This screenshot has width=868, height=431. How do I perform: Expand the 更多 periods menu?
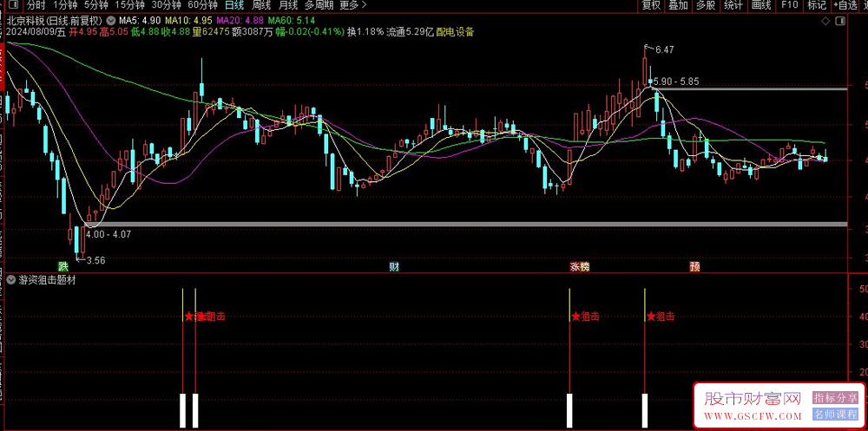352,5
